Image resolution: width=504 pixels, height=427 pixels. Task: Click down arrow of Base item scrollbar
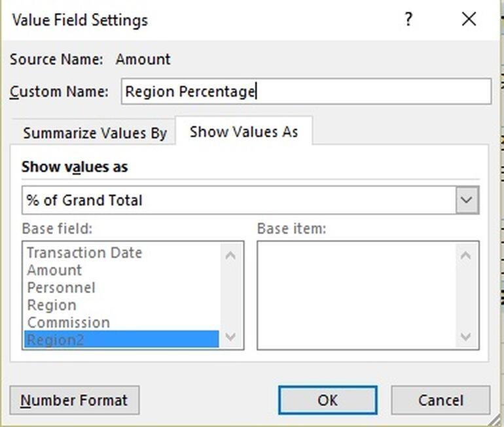[x=465, y=337]
